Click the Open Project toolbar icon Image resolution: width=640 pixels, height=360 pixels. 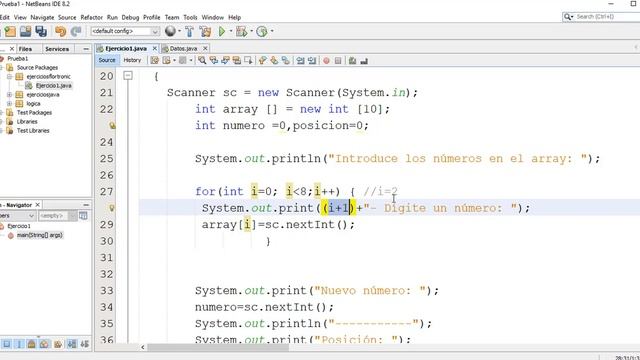tap(25, 31)
